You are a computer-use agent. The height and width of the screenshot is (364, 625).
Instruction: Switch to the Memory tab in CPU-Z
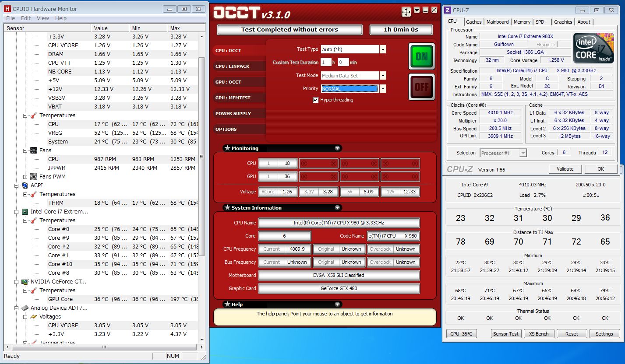522,22
